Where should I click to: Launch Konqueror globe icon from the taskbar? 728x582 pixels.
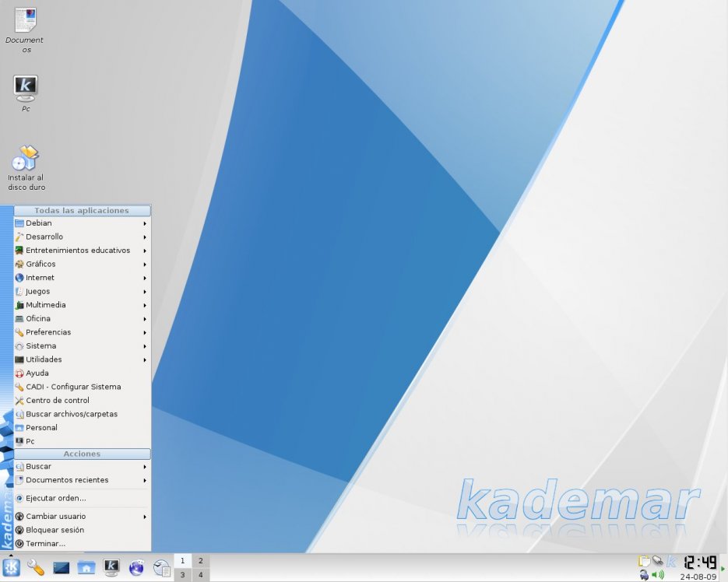click(135, 567)
